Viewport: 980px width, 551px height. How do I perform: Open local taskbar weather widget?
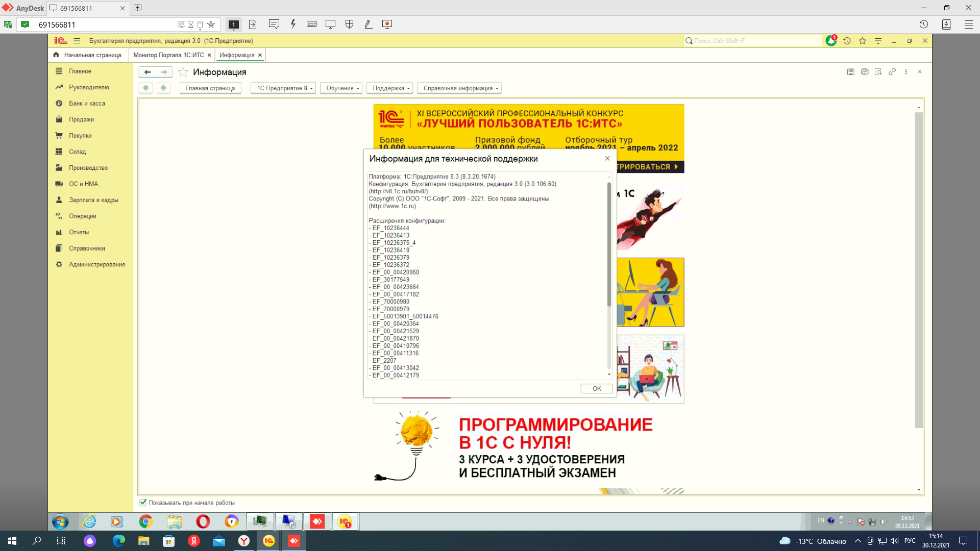click(813, 541)
